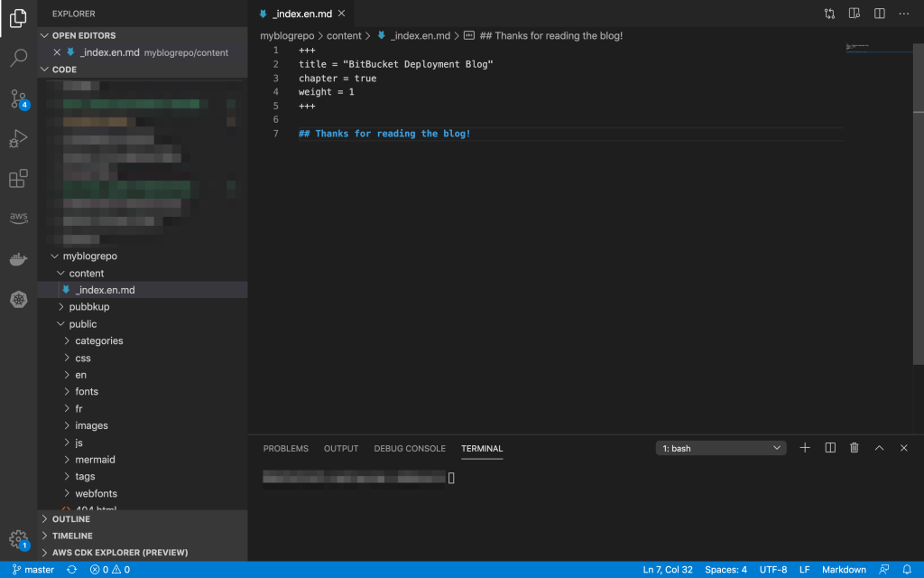The height and width of the screenshot is (578, 924).
Task: Select the webfonts folder in the explorer
Action: 97,493
